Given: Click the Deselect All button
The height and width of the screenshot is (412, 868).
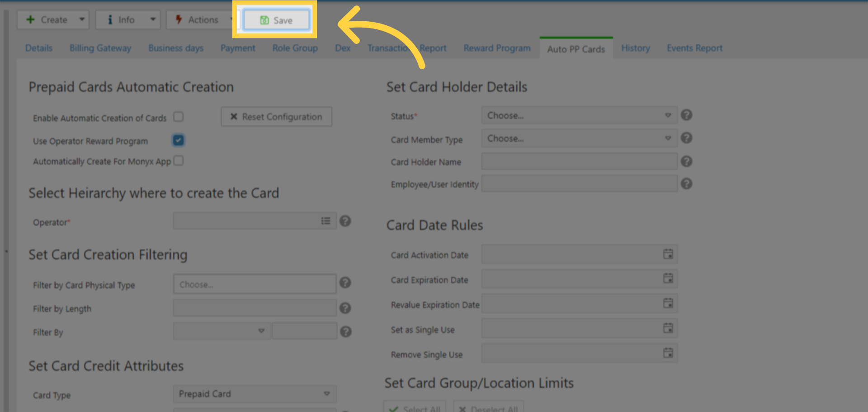Looking at the screenshot, I should click(489, 407).
